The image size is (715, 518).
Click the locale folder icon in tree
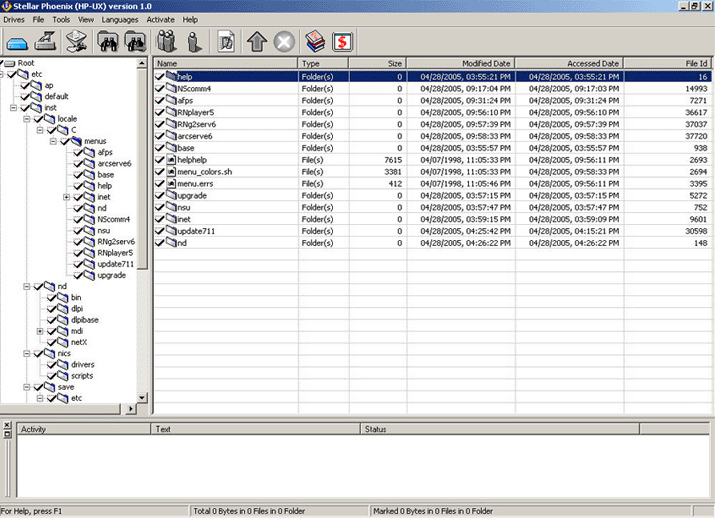coord(50,119)
